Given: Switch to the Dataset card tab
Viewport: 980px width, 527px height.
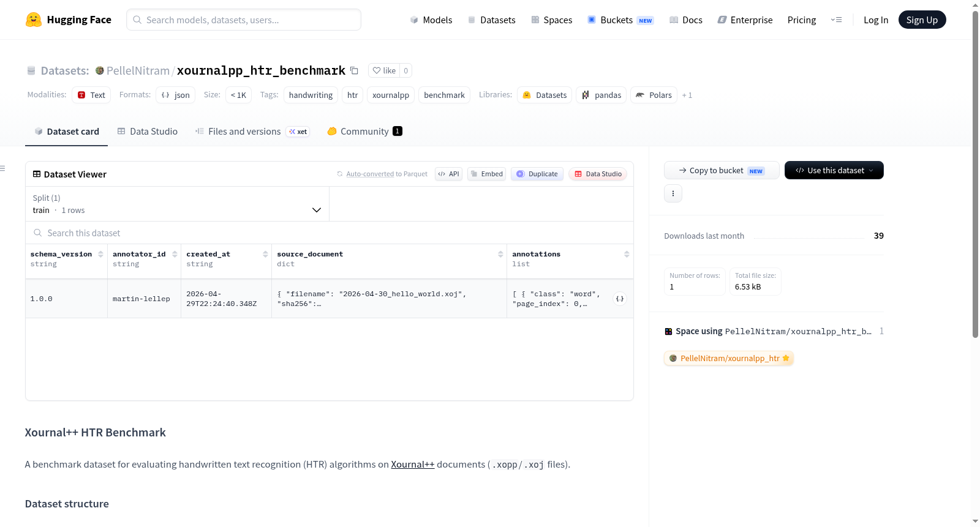Looking at the screenshot, I should point(67,132).
